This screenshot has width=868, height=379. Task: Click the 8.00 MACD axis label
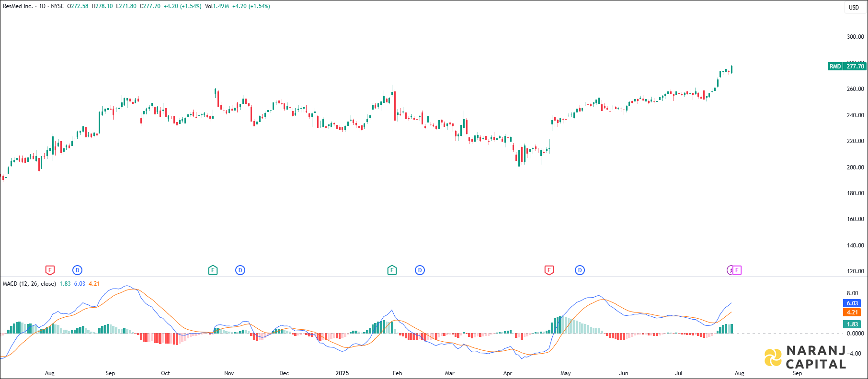852,293
